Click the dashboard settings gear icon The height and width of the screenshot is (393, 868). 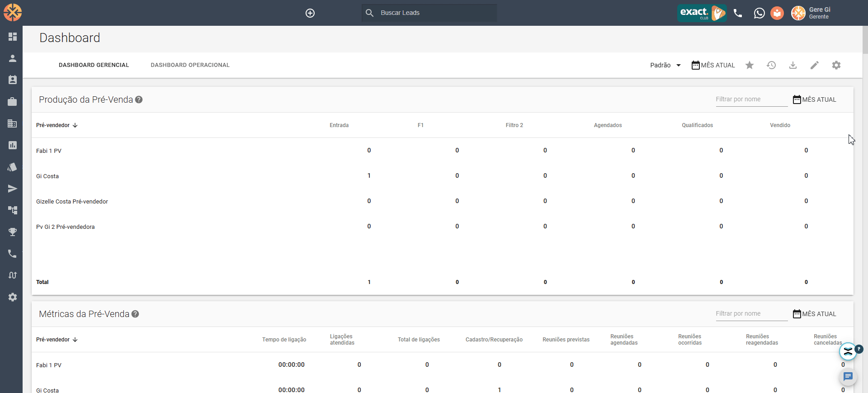click(x=836, y=65)
